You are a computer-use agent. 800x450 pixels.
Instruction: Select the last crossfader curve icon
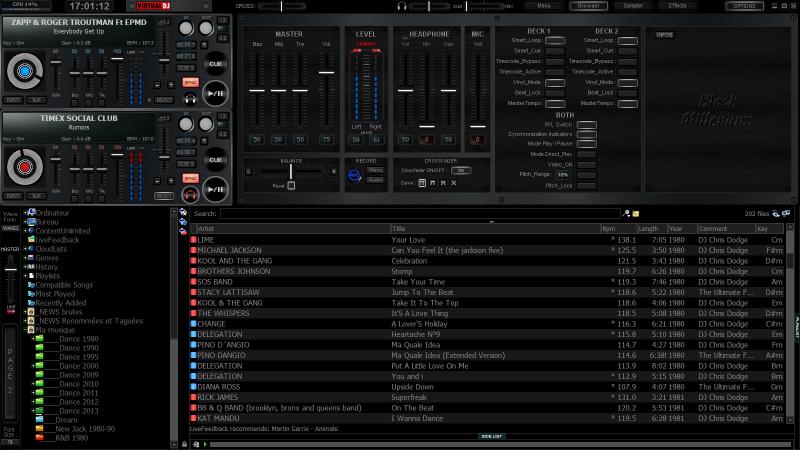click(454, 183)
